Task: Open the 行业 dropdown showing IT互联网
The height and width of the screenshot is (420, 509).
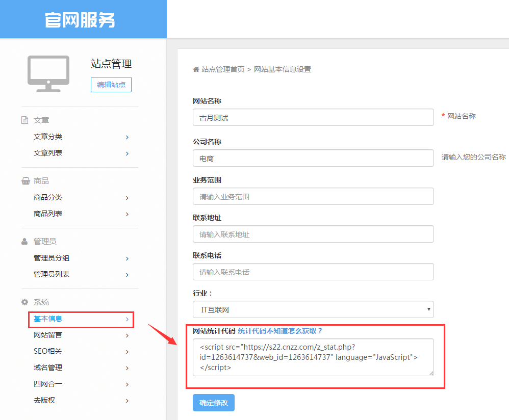Action: pyautogui.click(x=313, y=309)
